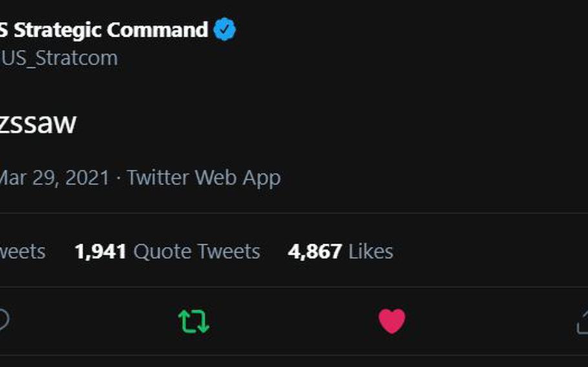Image resolution: width=588 pixels, height=367 pixels.
Task: Click the word "Command" in the display name
Action: click(157, 30)
